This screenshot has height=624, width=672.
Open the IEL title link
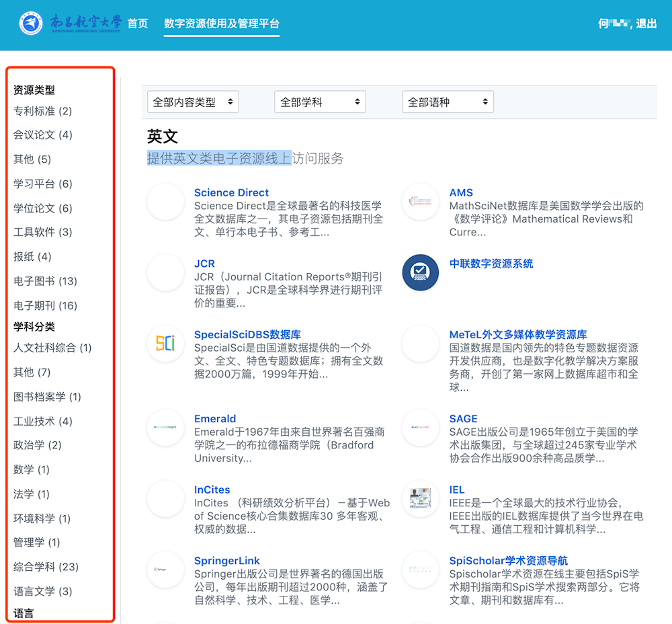457,490
